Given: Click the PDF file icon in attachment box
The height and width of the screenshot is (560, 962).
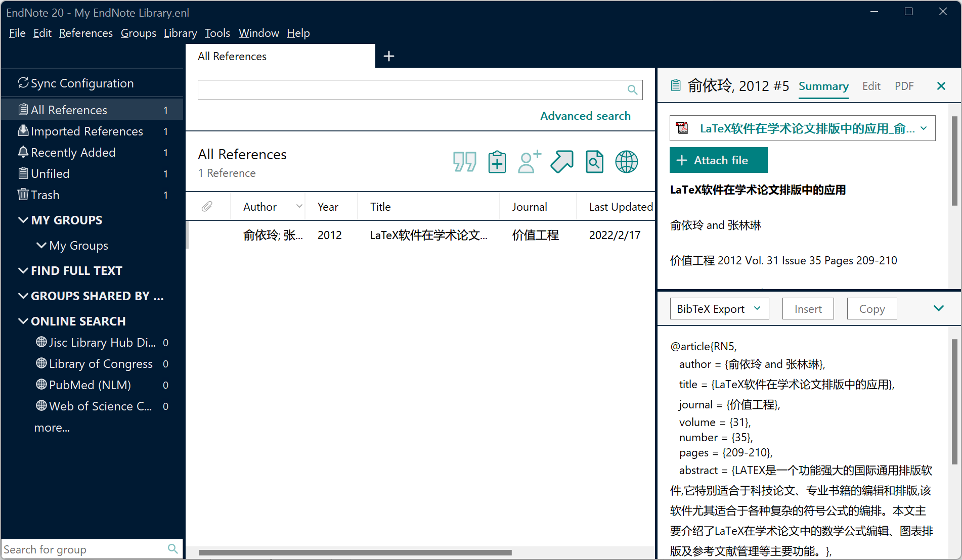Looking at the screenshot, I should tap(682, 128).
